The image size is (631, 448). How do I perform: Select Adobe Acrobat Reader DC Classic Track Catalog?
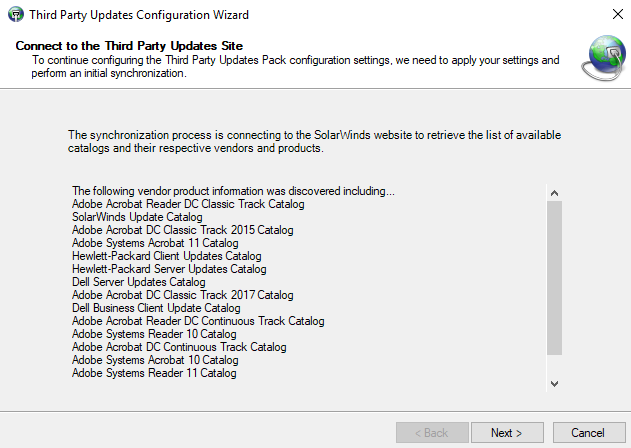coord(188,204)
